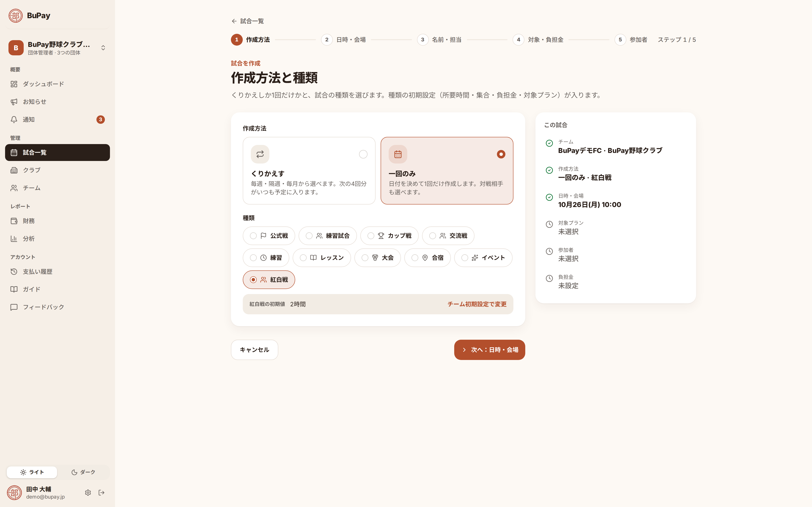Select the 合宿 type option
Viewport: 812px width, 507px height.
pos(428,258)
